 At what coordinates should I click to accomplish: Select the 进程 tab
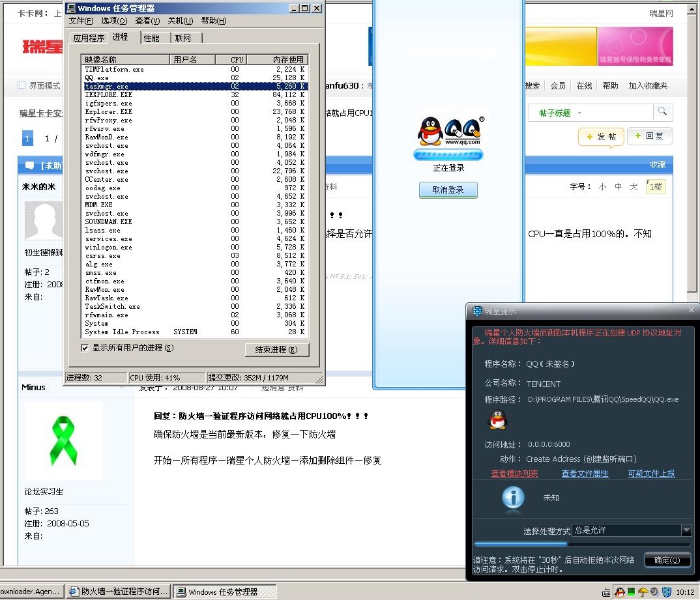(x=124, y=37)
